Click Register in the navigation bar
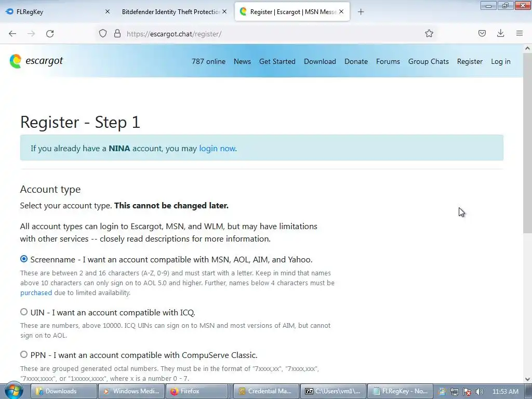Screen dimensions: 532x399 pyautogui.click(x=470, y=61)
